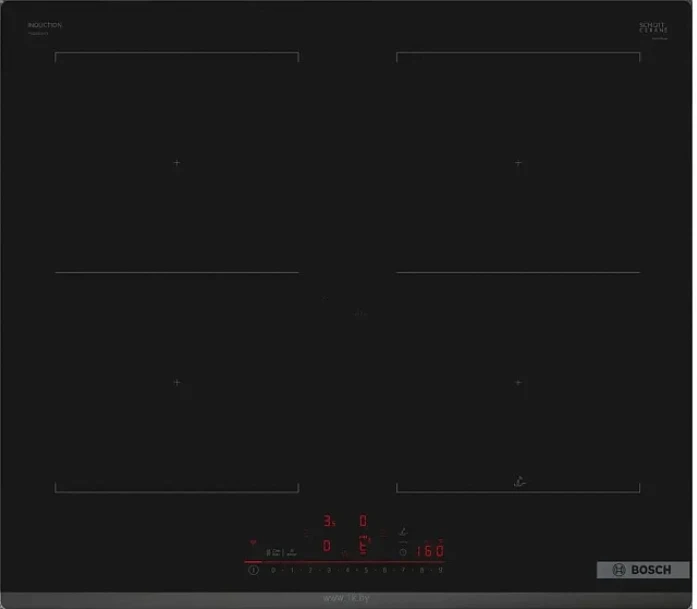Tap pan symbol on front right cooking zone
Screen dimensions: 697x609
tap(519, 481)
